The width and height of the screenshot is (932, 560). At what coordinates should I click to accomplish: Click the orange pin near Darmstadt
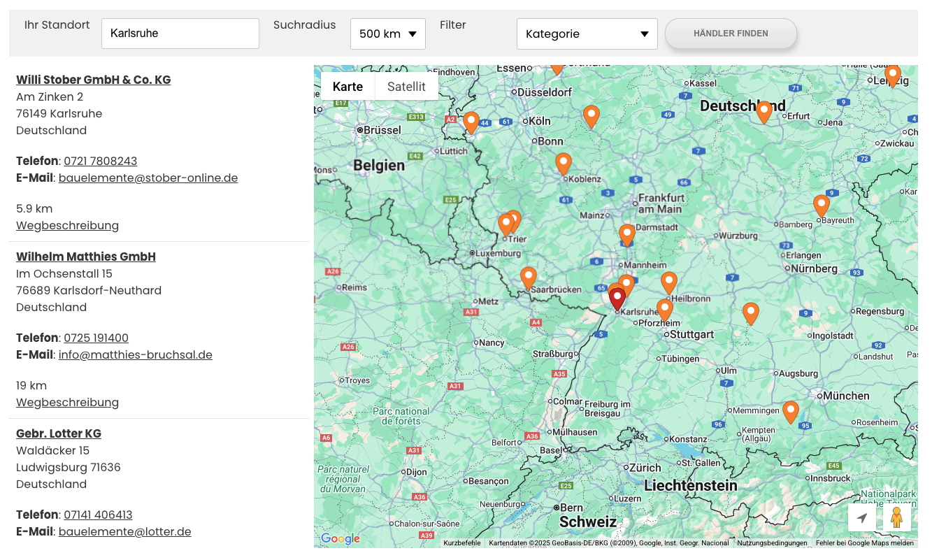(627, 235)
